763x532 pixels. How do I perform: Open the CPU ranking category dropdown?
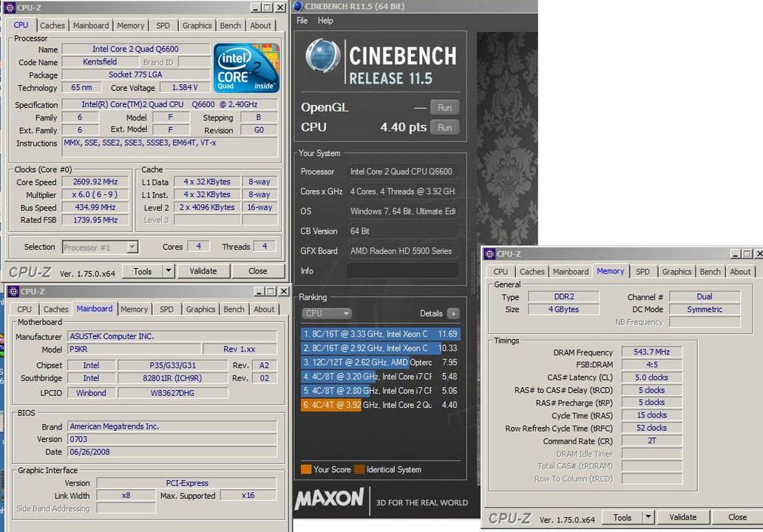click(327, 313)
